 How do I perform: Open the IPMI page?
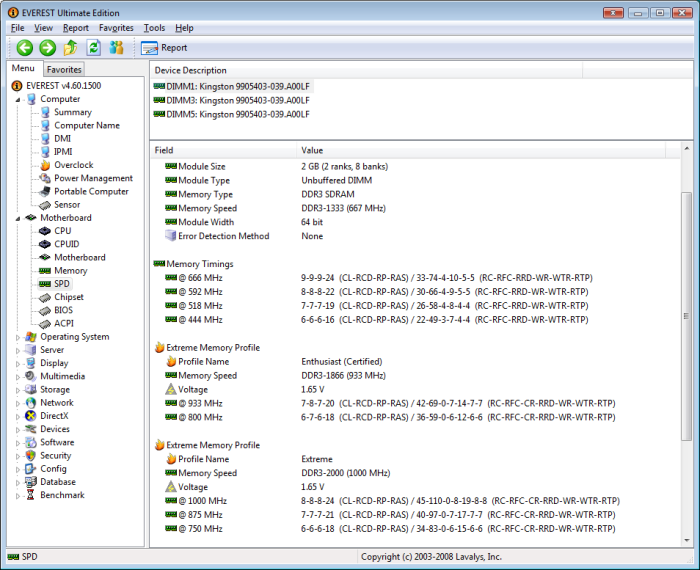[x=63, y=152]
